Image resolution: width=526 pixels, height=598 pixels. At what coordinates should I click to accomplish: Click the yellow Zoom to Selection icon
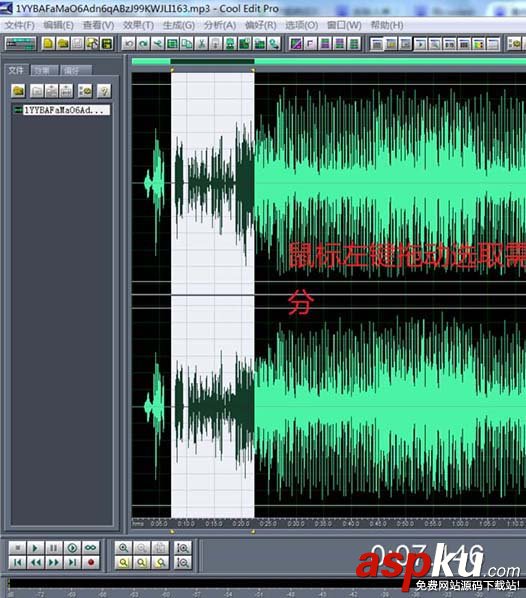click(123, 562)
